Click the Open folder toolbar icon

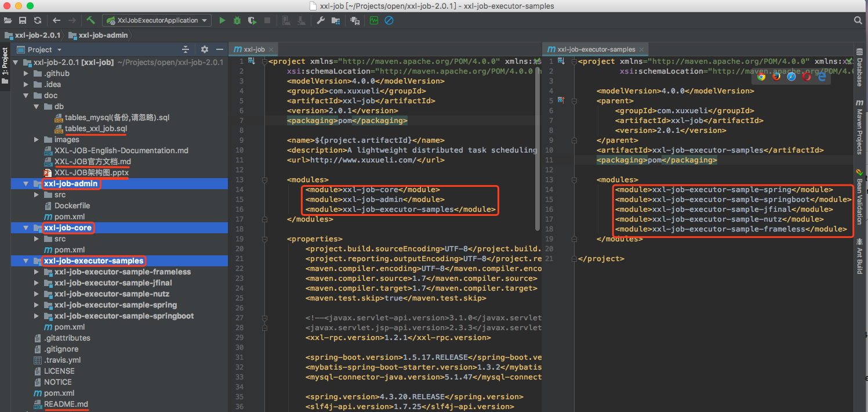tap(8, 20)
